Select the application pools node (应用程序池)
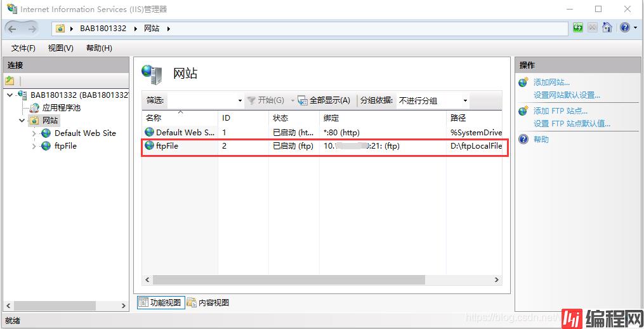Image resolution: width=644 pixels, height=329 pixels. pos(61,108)
